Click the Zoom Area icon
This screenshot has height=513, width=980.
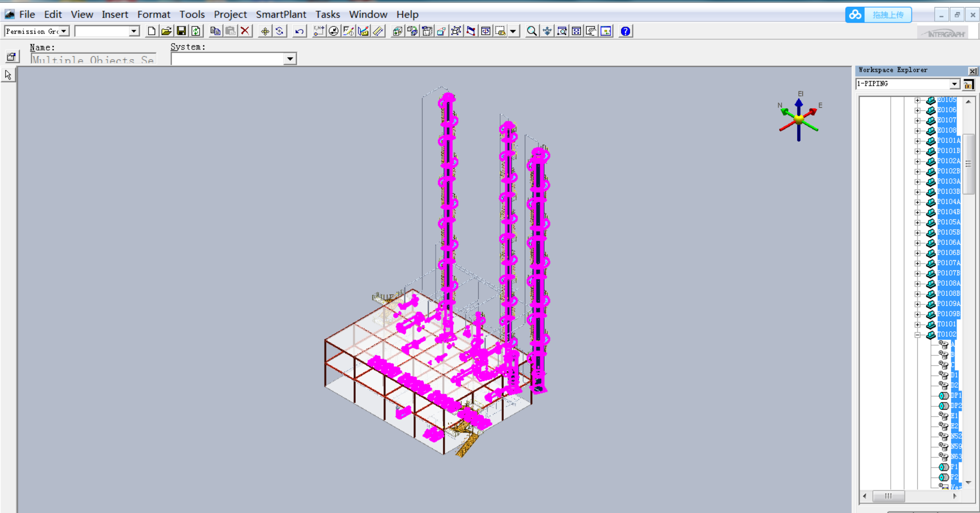pyautogui.click(x=562, y=31)
